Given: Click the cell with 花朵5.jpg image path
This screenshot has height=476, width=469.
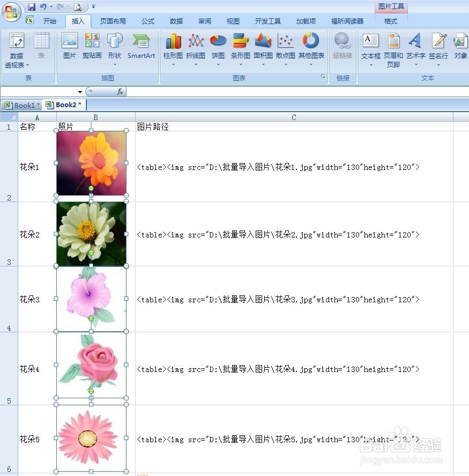Looking at the screenshot, I should [x=294, y=439].
